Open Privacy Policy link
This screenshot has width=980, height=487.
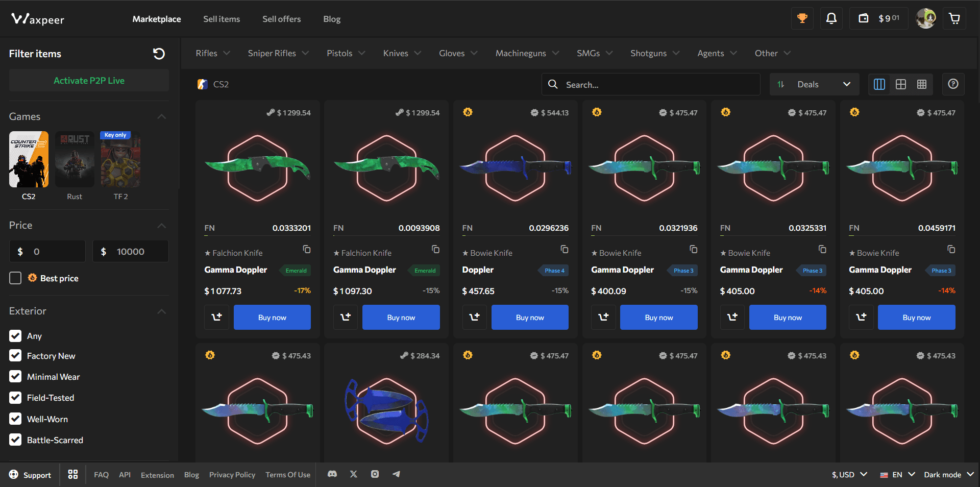point(232,475)
